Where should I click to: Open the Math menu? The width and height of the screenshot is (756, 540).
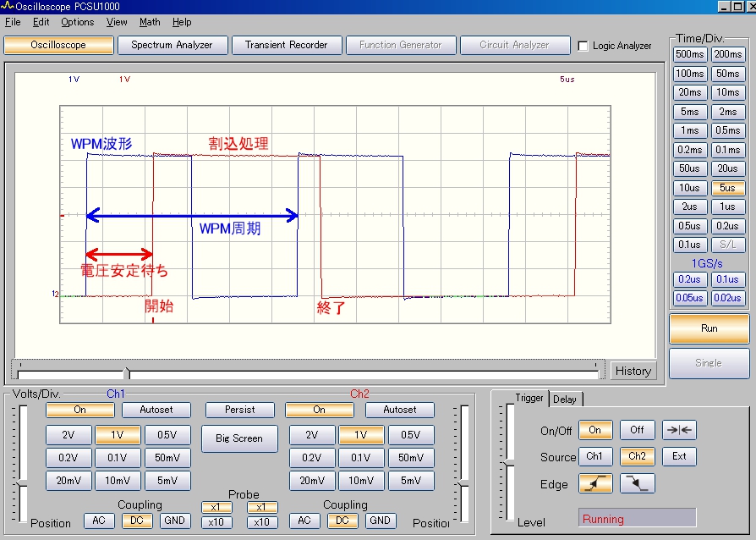(150, 22)
